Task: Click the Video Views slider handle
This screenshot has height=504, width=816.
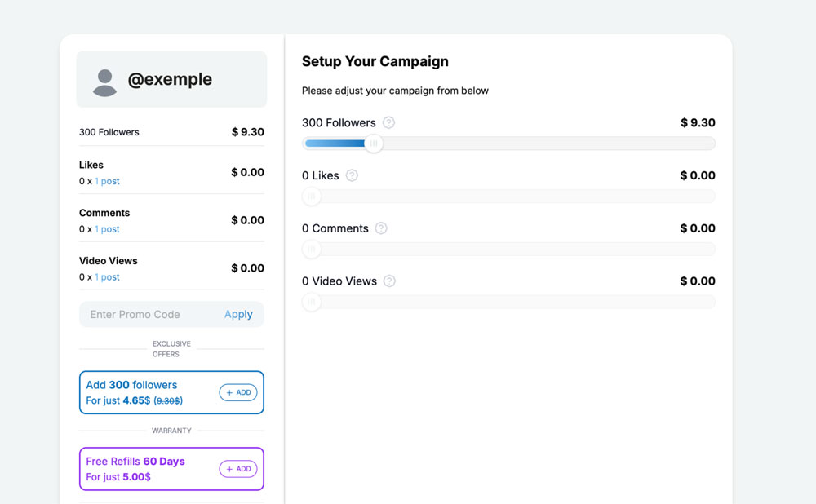Action: click(311, 303)
